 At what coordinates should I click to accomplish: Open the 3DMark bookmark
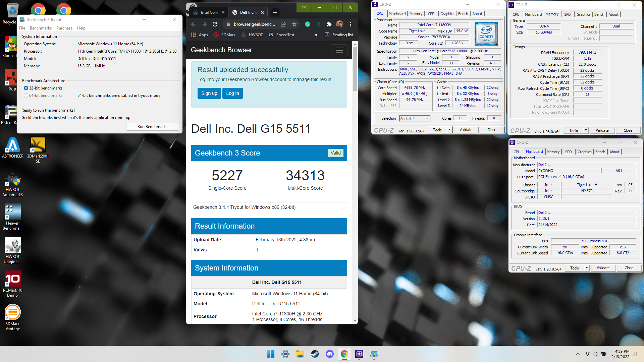coord(224,35)
